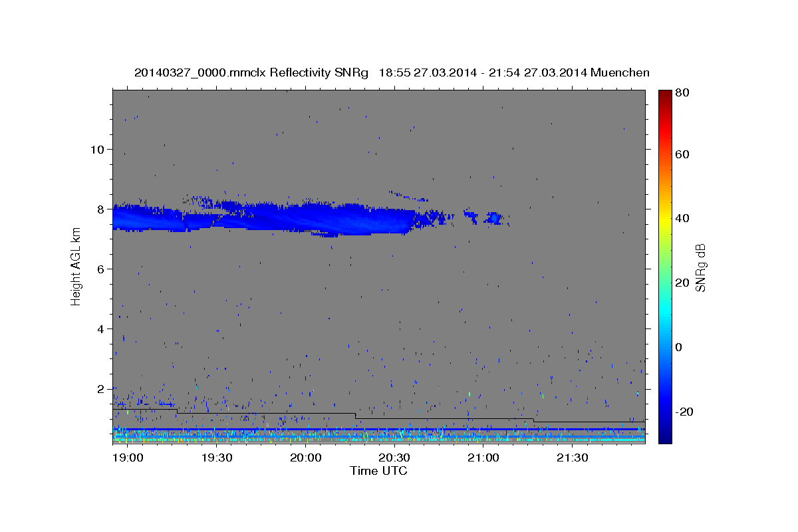
Task: Click the green middle of the colorbar
Action: pos(664,266)
